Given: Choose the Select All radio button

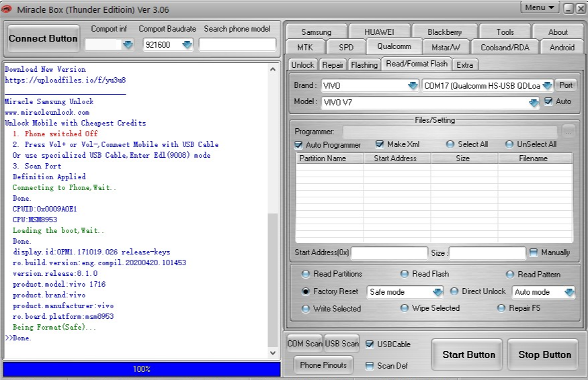Looking at the screenshot, I should tap(450, 144).
